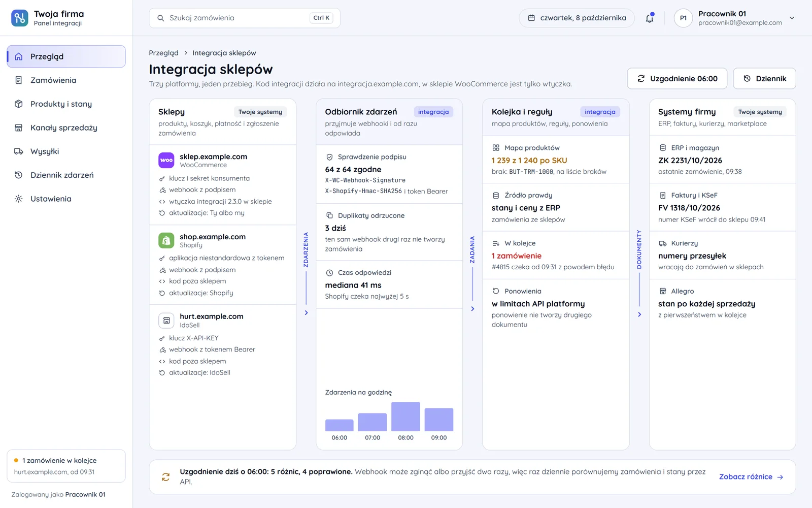
Task: Click the stan po każdej sprzedaży text
Action: coord(707,304)
